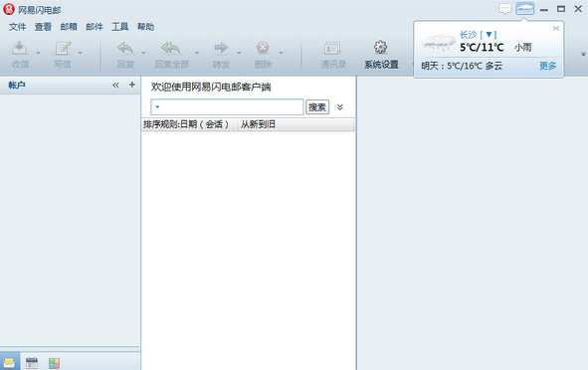Open the 工具 menu

pos(119,27)
